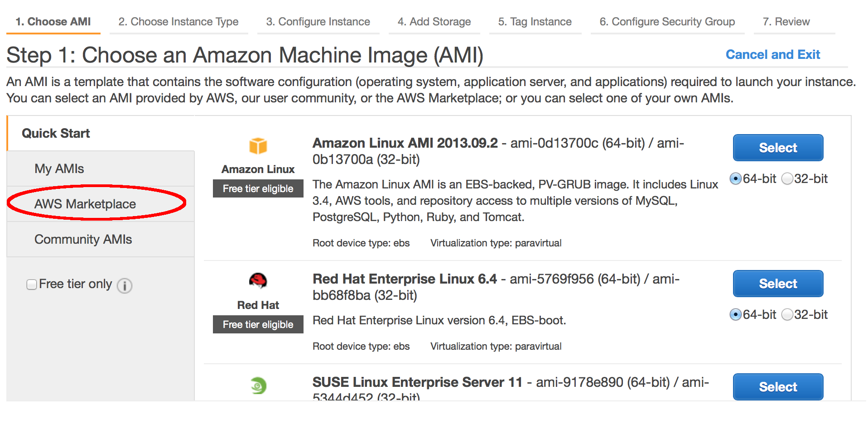Viewport: 868px width, 424px height.
Task: Go to the Quick Start section
Action: coord(56,133)
